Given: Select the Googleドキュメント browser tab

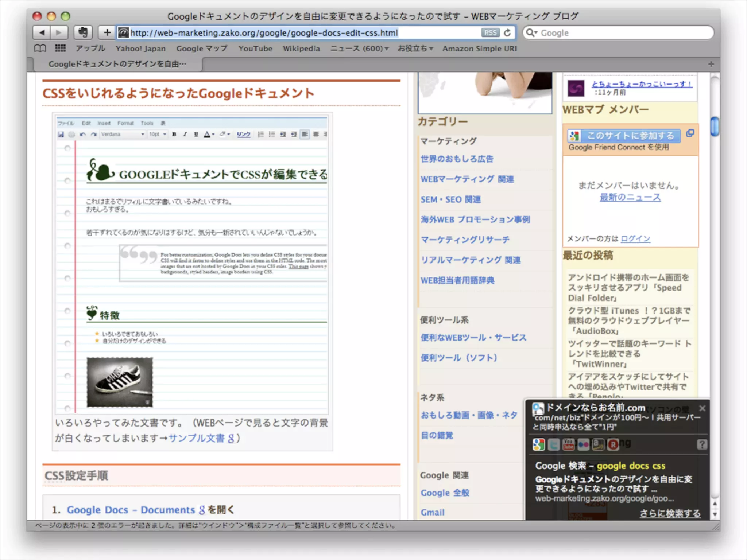Looking at the screenshot, I should click(117, 64).
